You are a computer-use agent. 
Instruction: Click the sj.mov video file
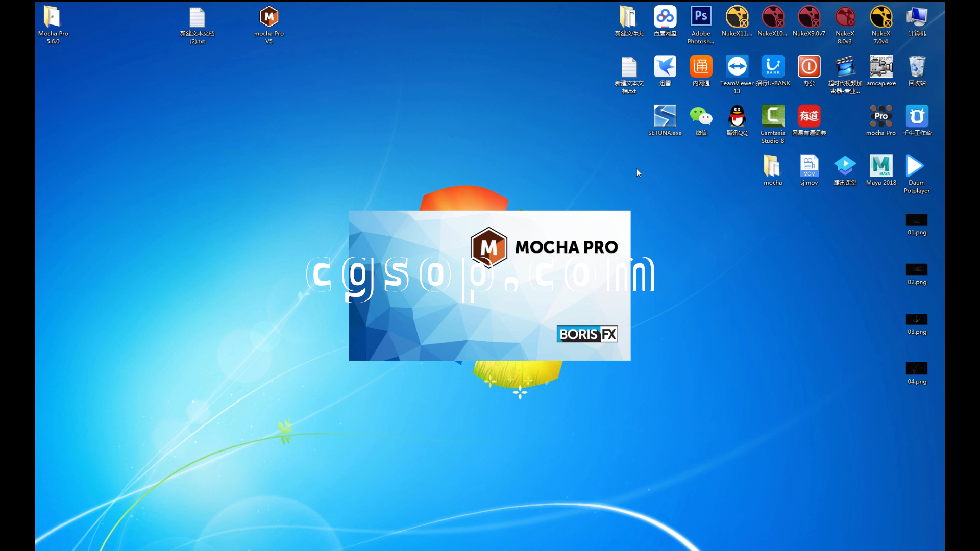click(809, 166)
